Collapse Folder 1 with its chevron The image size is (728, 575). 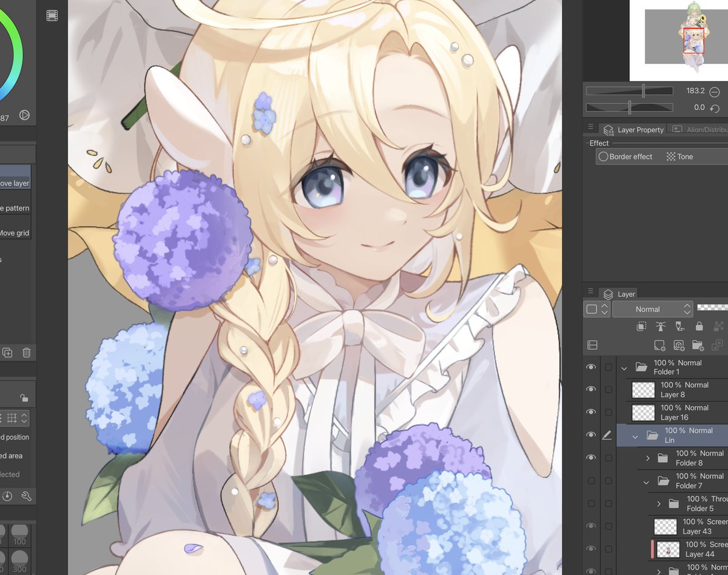tap(624, 367)
